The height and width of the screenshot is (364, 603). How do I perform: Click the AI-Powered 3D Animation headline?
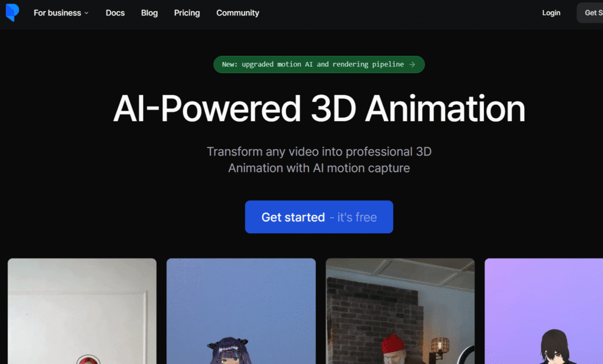point(319,108)
